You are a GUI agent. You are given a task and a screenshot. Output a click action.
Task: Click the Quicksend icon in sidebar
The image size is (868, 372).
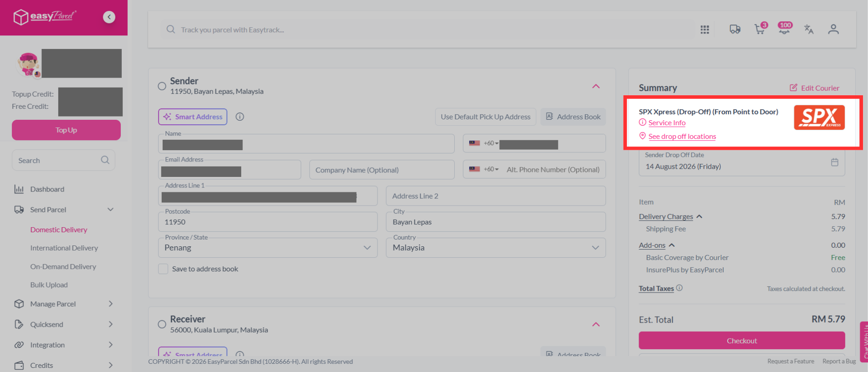[x=19, y=324]
